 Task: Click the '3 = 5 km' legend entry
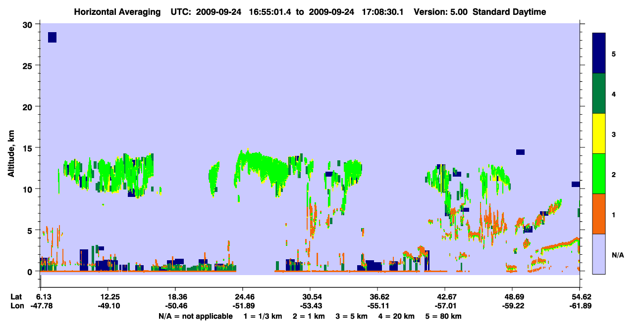(x=351, y=316)
